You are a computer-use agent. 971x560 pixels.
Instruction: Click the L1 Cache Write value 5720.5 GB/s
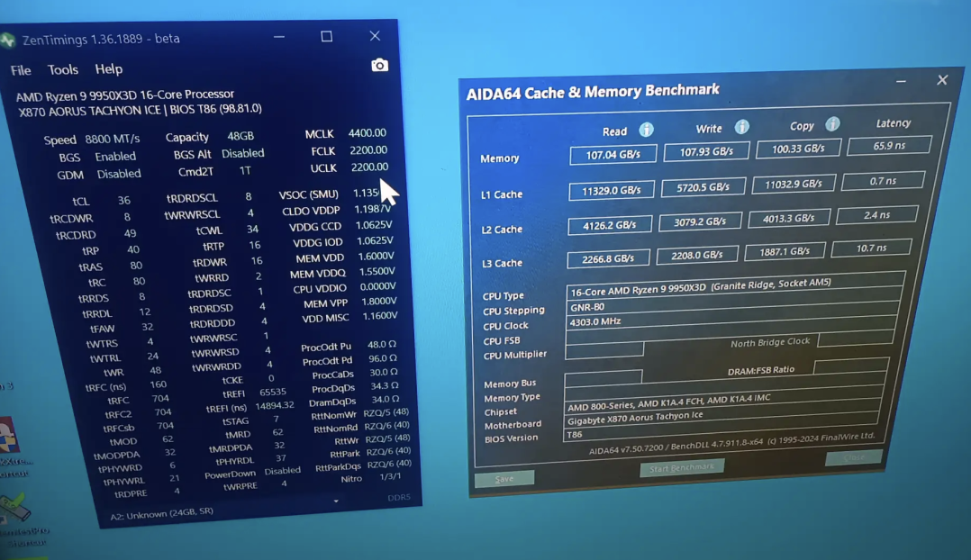coord(703,187)
